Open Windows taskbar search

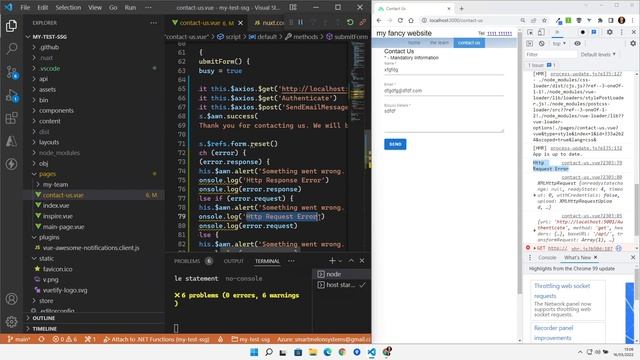point(269,352)
